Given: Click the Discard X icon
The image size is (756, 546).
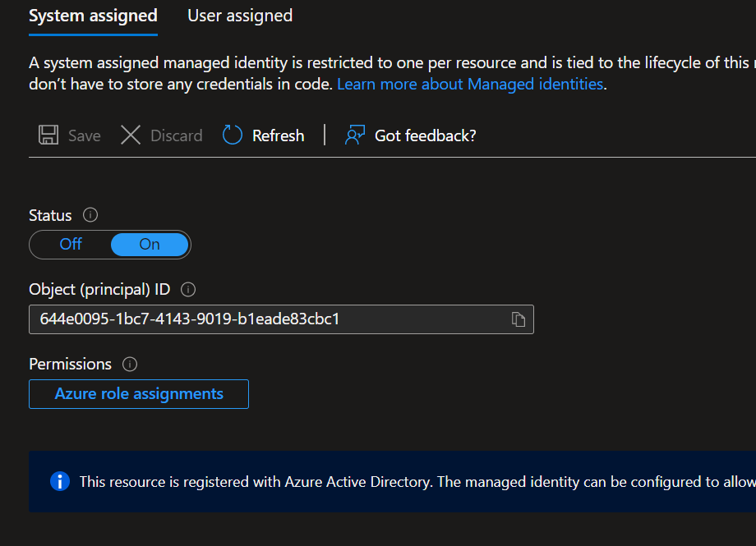Looking at the screenshot, I should pyautogui.click(x=131, y=135).
